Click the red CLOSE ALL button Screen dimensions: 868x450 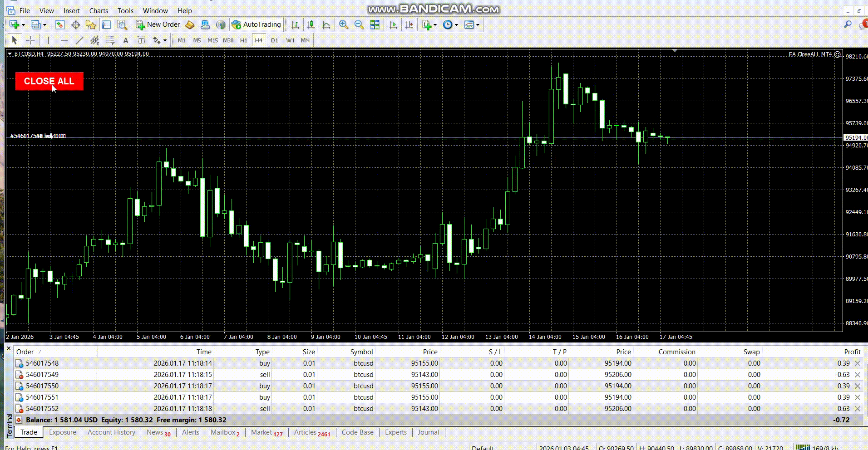[x=49, y=81]
